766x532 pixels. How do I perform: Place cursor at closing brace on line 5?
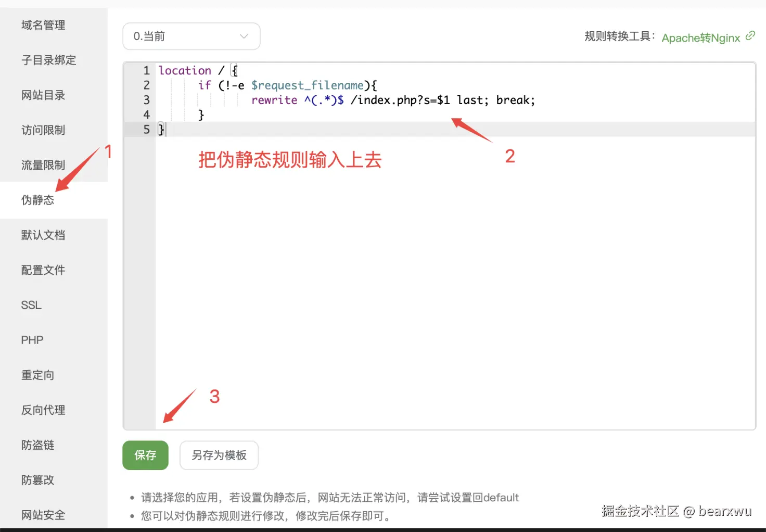161,129
